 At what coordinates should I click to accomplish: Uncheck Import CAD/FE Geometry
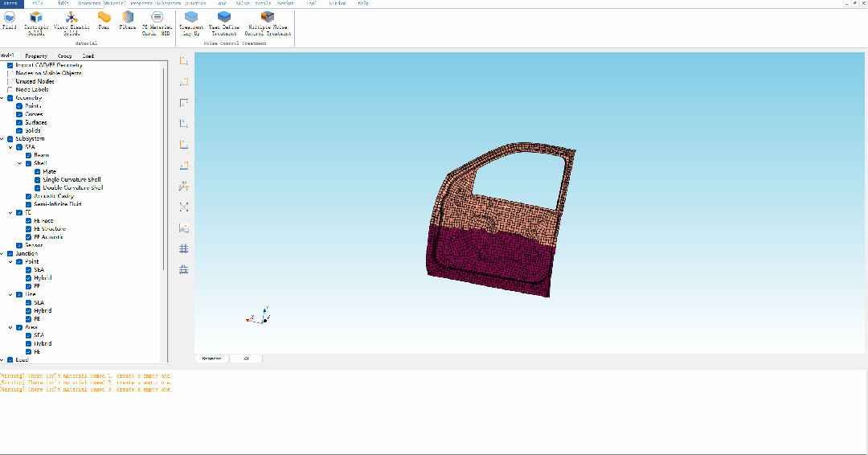tap(10, 65)
